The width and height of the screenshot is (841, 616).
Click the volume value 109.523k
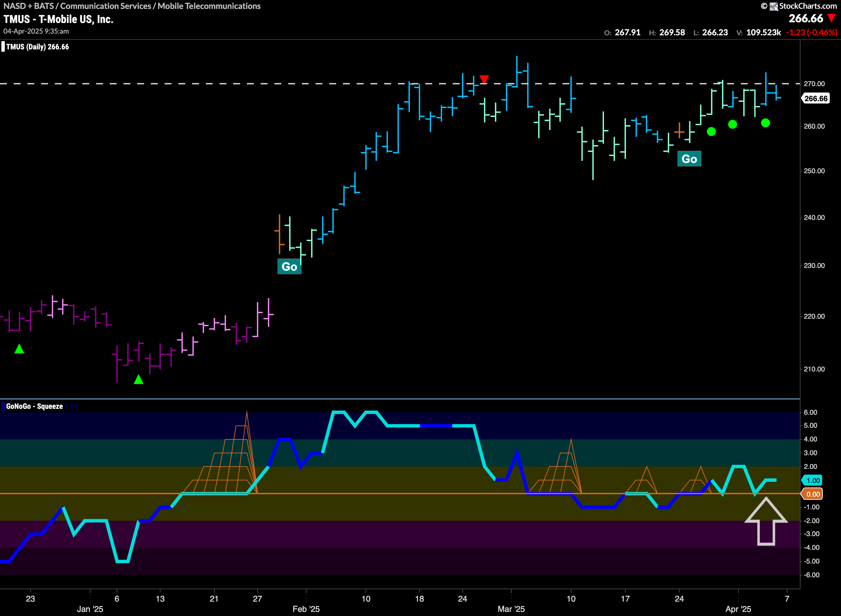[763, 33]
